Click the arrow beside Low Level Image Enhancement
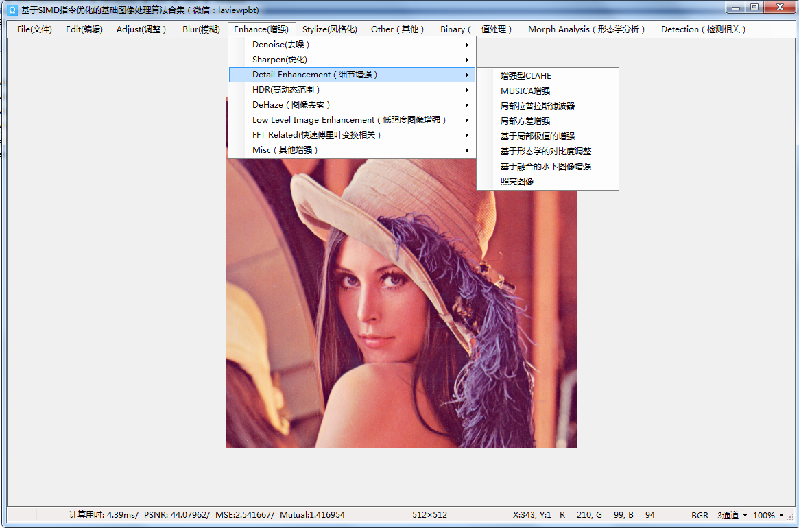The width and height of the screenshot is (812, 528). 466,120
